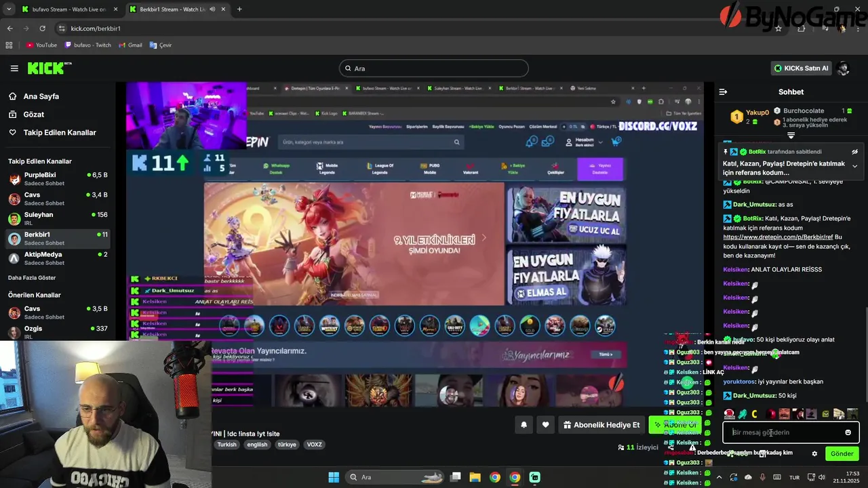
Task: Open Windows Start menu
Action: click(334, 477)
